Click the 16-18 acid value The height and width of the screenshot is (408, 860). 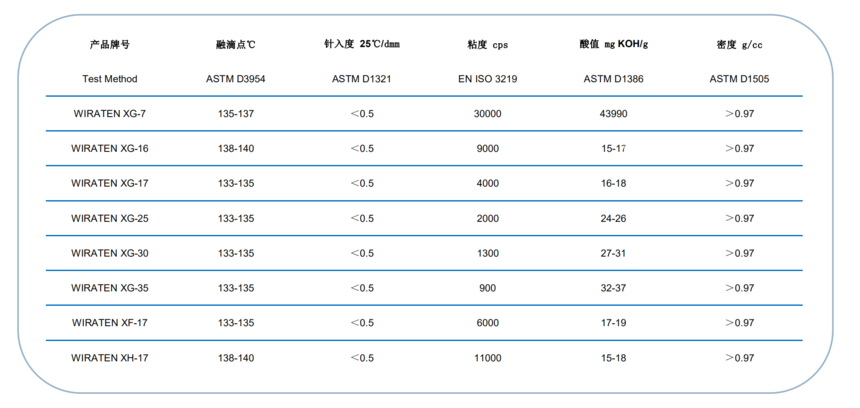[613, 183]
